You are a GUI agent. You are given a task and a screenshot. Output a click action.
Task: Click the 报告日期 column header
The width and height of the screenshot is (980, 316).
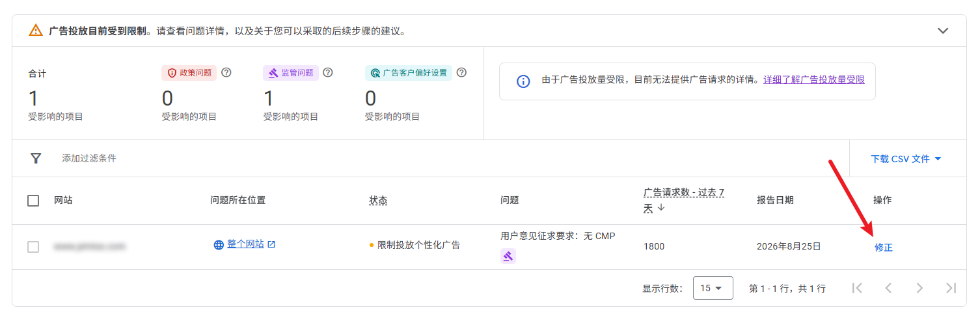pyautogui.click(x=775, y=200)
